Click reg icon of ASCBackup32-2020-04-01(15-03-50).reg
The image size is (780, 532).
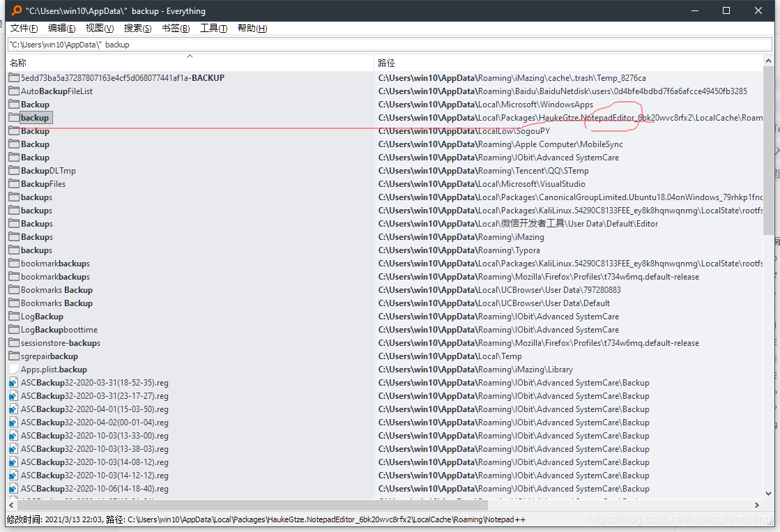pyautogui.click(x=14, y=409)
